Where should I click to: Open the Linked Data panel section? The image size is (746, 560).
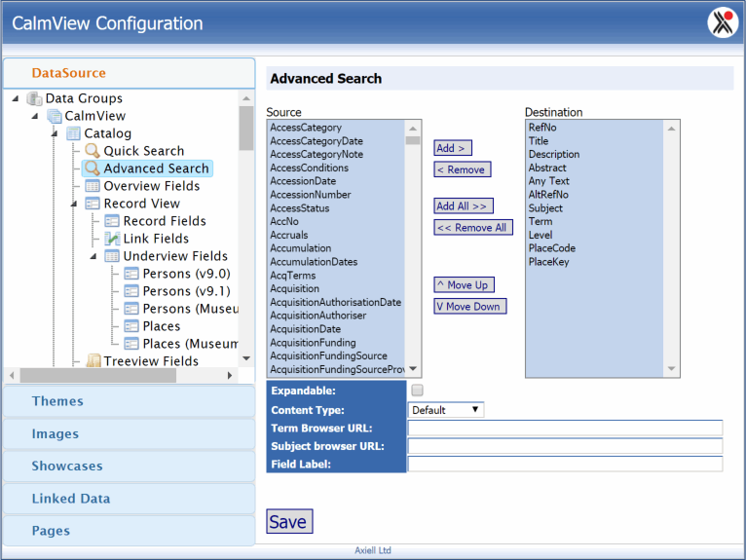point(129,498)
